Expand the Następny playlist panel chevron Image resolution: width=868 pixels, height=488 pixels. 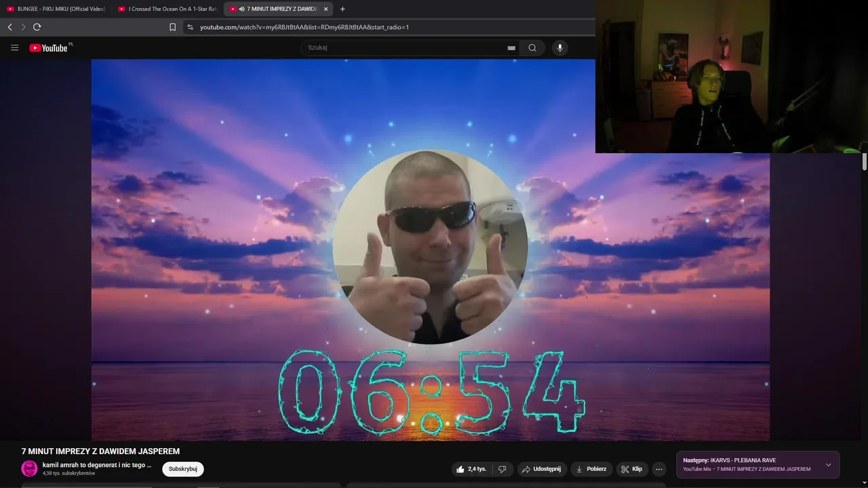828,465
